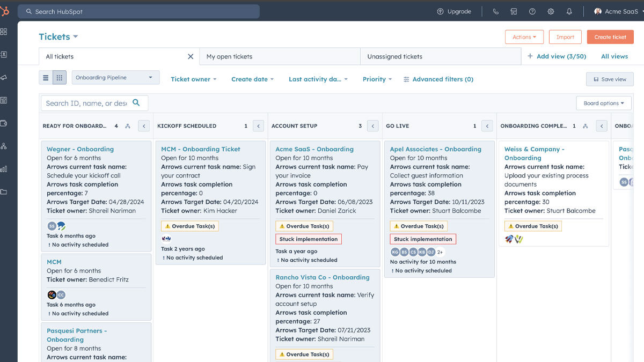Switch to My open tickets tab
The image size is (644, 362).
(280, 56)
